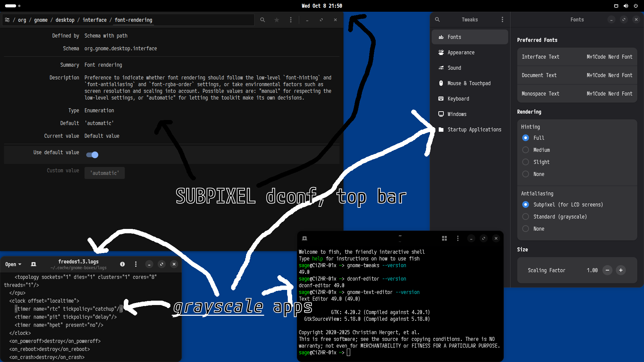Viewport: 644px width, 362px height.
Task: Open text editor document properties info icon
Action: [122, 264]
